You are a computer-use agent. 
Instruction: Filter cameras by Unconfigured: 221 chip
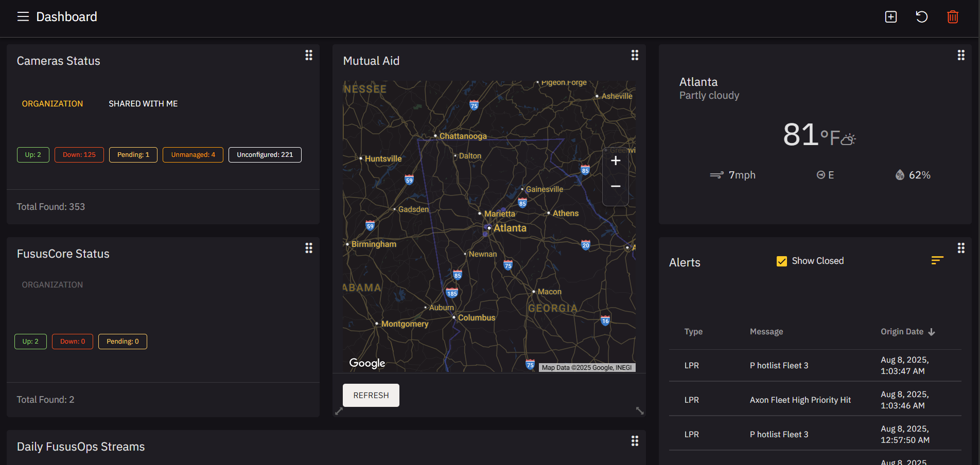(265, 155)
